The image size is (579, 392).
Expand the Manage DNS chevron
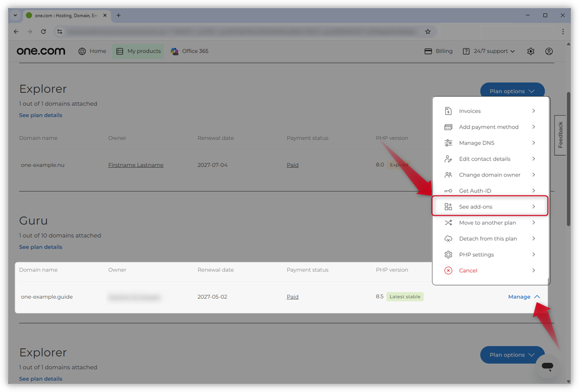click(533, 143)
